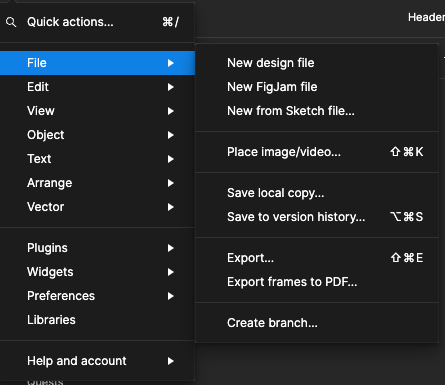Open Quick actions search field

tap(97, 22)
